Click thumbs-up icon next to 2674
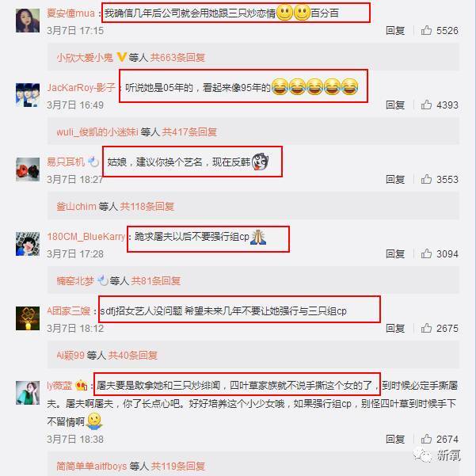 426,439
